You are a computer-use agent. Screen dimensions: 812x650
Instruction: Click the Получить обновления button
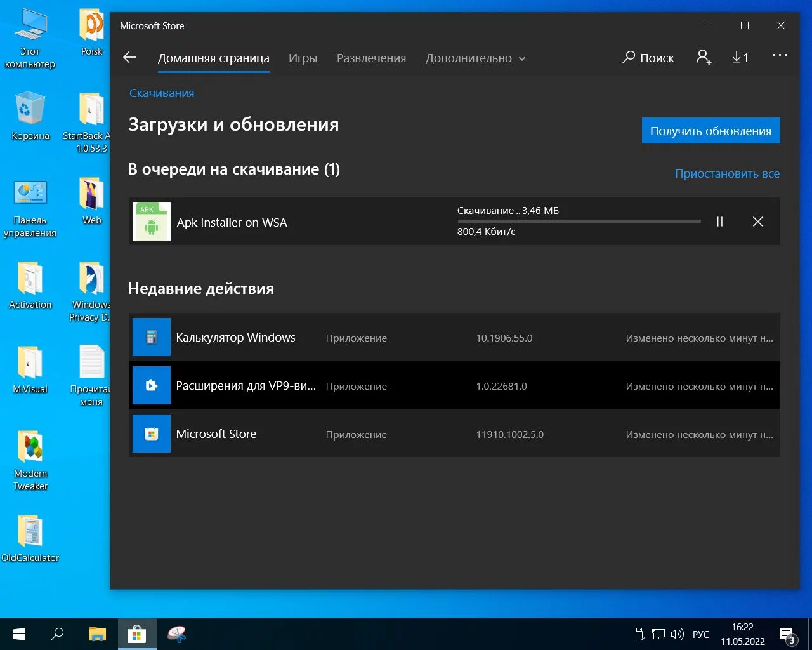coord(710,131)
